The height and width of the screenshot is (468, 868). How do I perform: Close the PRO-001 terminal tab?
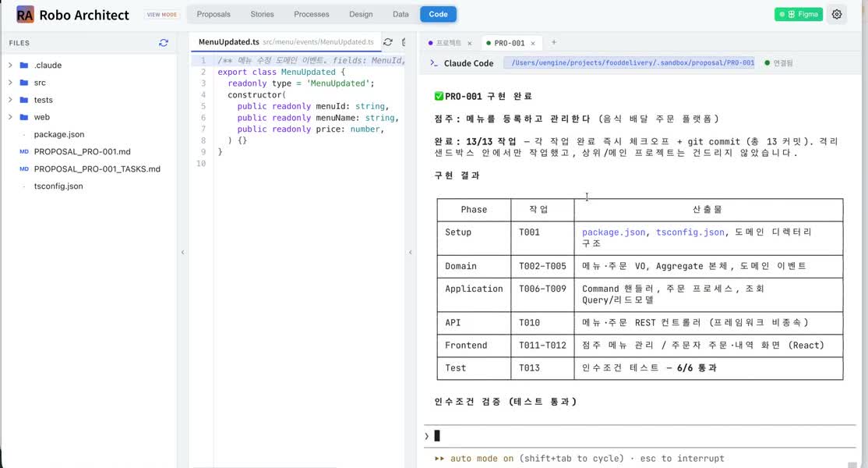pos(533,43)
